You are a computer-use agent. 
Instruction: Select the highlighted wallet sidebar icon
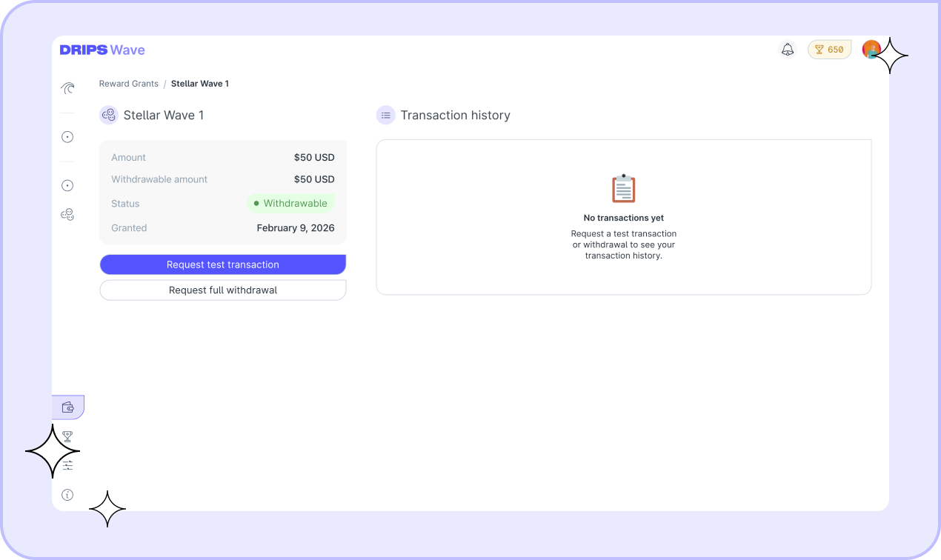(x=68, y=407)
